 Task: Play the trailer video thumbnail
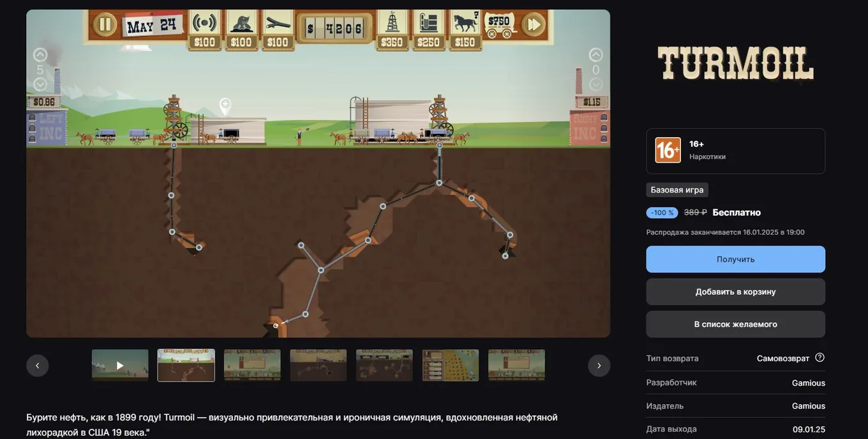tap(120, 366)
